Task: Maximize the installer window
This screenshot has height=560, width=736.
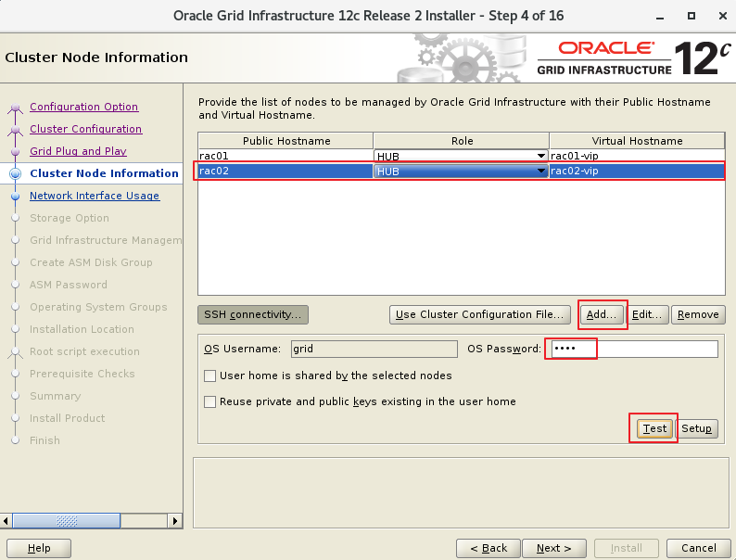Action: pyautogui.click(x=691, y=16)
